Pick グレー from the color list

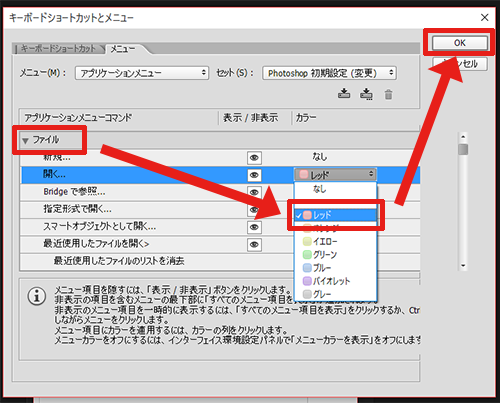point(335,294)
